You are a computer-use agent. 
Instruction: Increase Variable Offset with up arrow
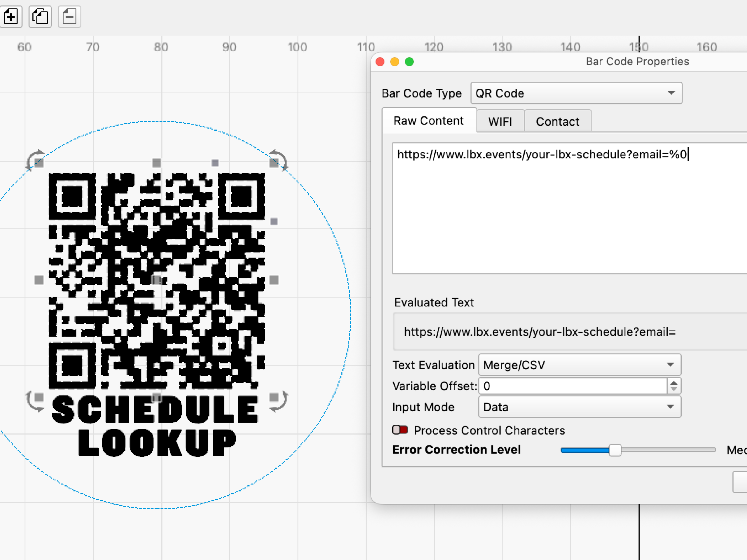pyautogui.click(x=674, y=382)
